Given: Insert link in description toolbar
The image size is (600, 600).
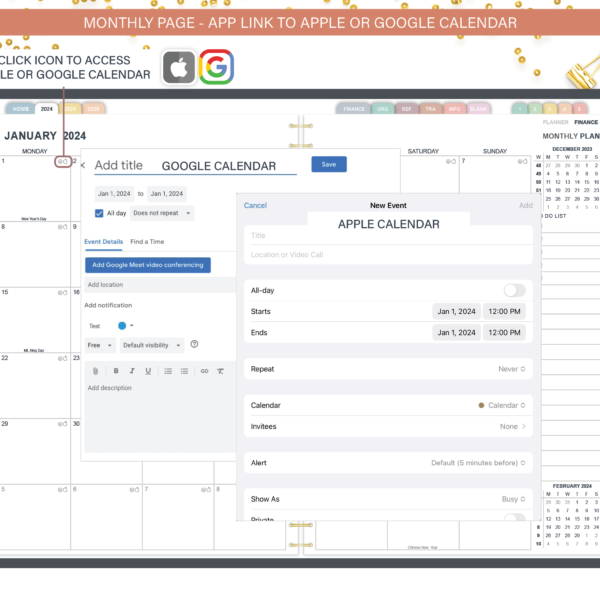Looking at the screenshot, I should coord(204,371).
